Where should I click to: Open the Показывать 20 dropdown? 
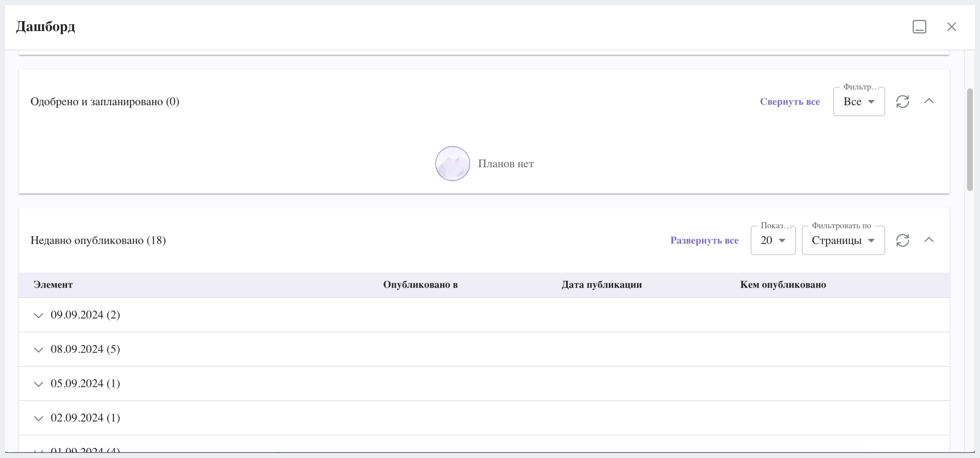[773, 240]
